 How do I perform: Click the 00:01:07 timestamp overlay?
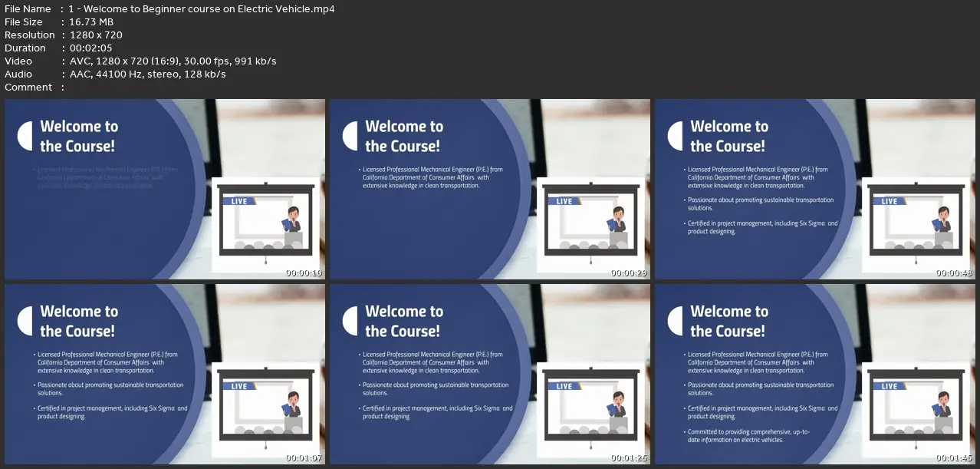pyautogui.click(x=304, y=458)
